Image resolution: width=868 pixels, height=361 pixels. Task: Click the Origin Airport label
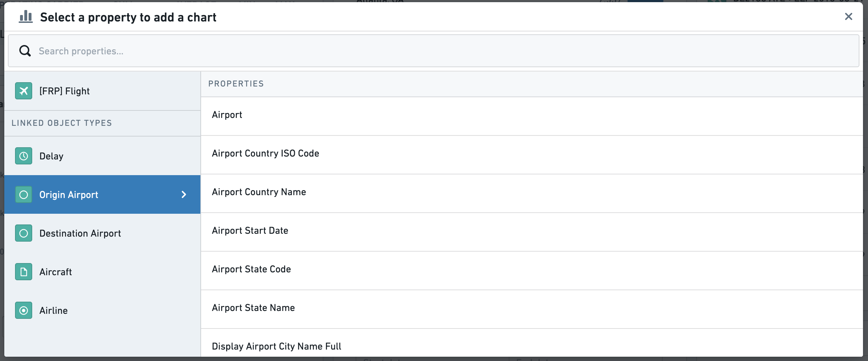coord(69,195)
